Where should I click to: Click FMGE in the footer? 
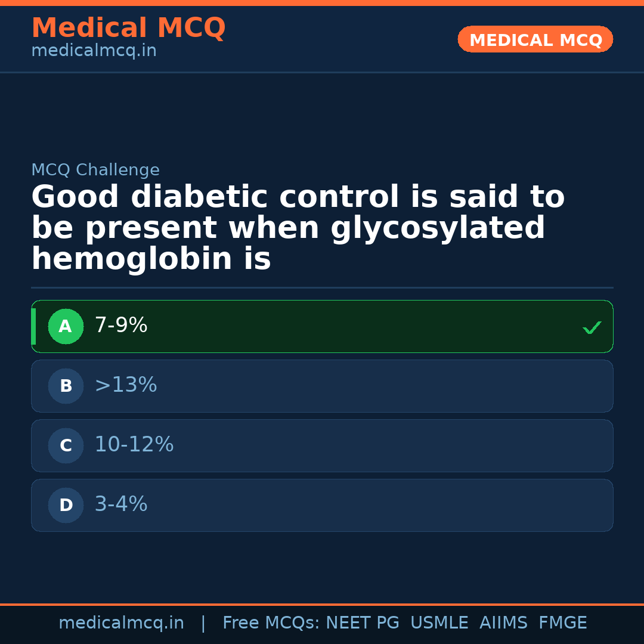(x=563, y=623)
